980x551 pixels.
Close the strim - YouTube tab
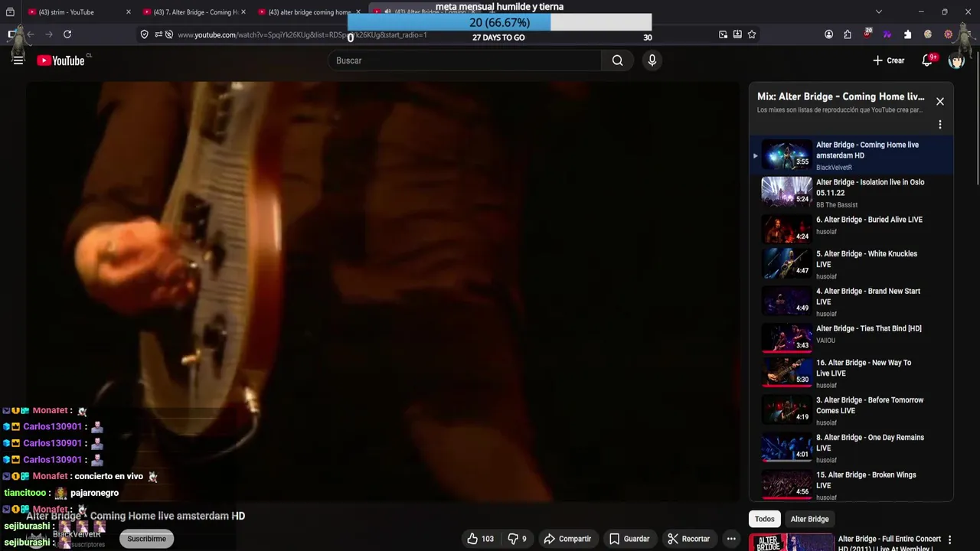pos(128,12)
